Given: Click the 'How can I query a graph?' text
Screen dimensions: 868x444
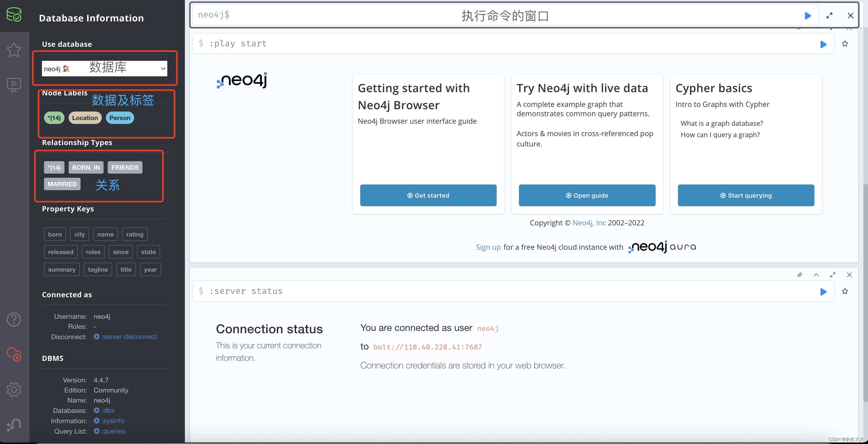Looking at the screenshot, I should click(720, 135).
